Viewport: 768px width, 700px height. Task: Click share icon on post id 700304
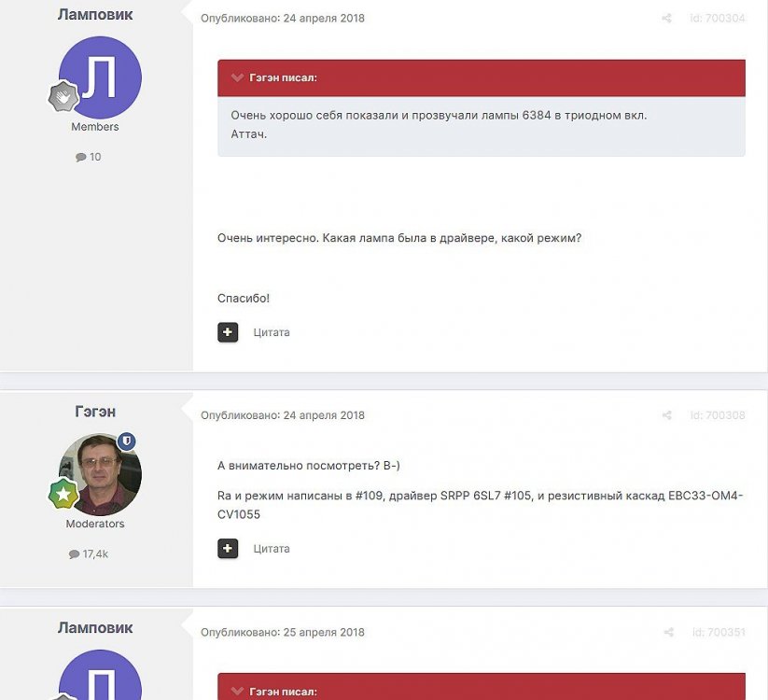click(x=666, y=19)
